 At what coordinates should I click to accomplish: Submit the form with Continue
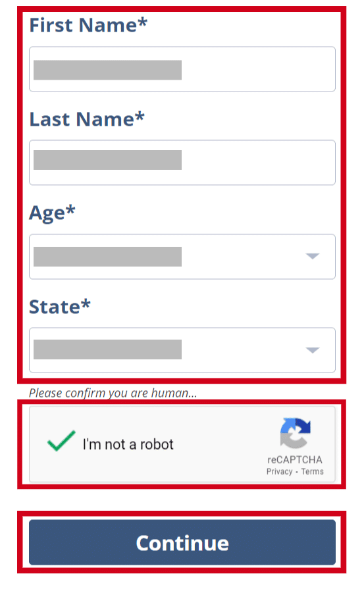click(182, 542)
